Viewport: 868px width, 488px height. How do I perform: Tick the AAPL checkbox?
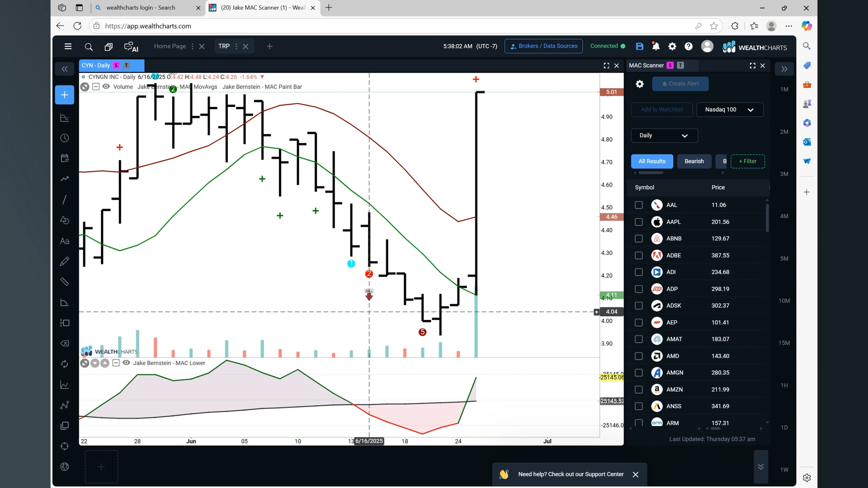pyautogui.click(x=638, y=222)
